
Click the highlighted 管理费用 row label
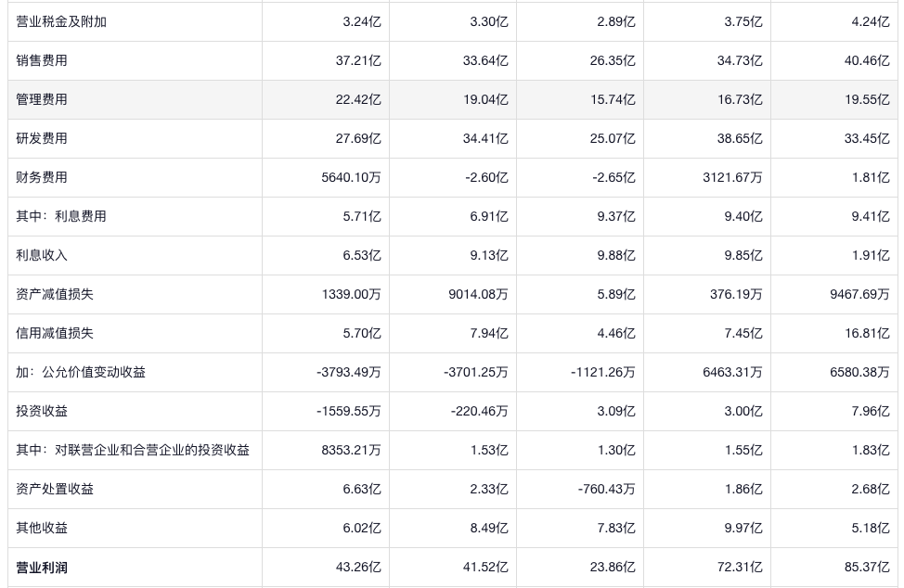coord(42,99)
